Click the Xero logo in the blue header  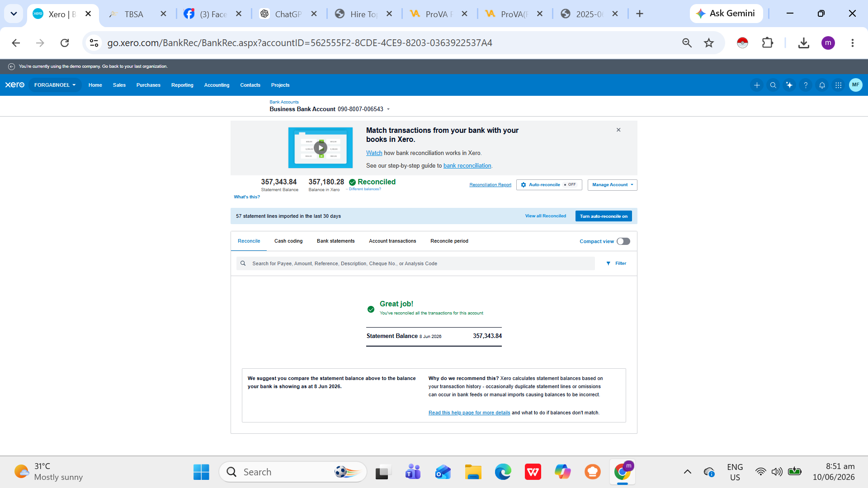pyautogui.click(x=15, y=85)
